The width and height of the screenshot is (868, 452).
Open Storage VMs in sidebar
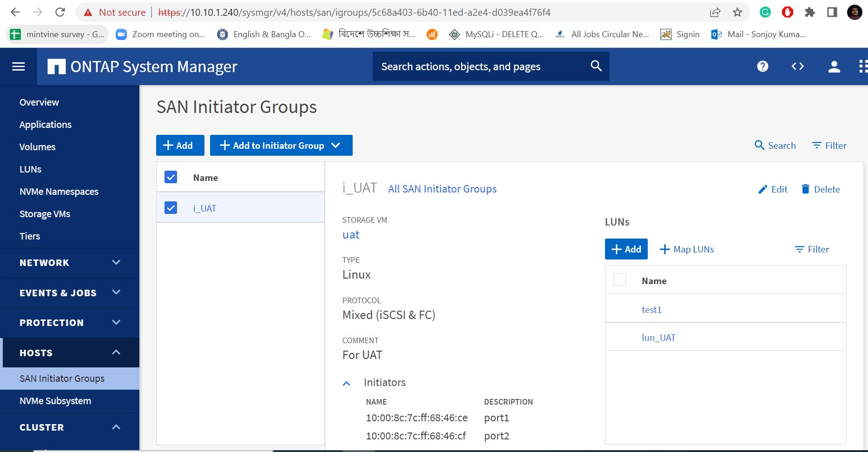45,214
